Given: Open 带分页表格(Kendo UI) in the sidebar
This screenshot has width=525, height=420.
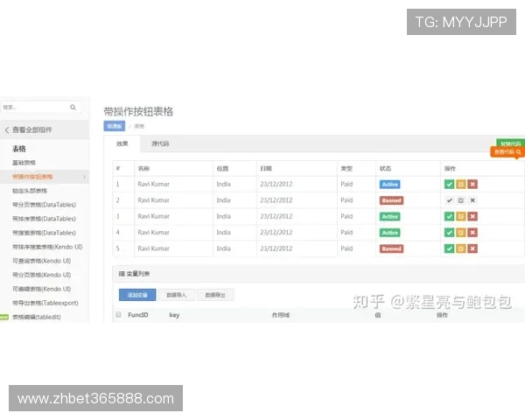Looking at the screenshot, I should pos(41,275).
